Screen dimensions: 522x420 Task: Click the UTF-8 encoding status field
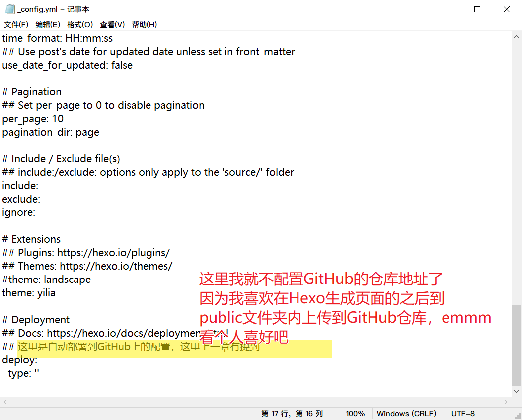point(463,414)
